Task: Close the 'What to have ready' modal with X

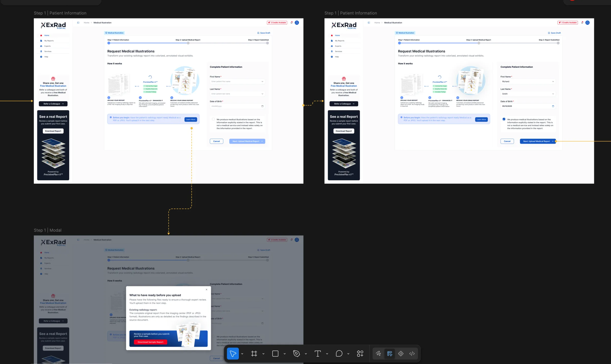Action: (206, 289)
